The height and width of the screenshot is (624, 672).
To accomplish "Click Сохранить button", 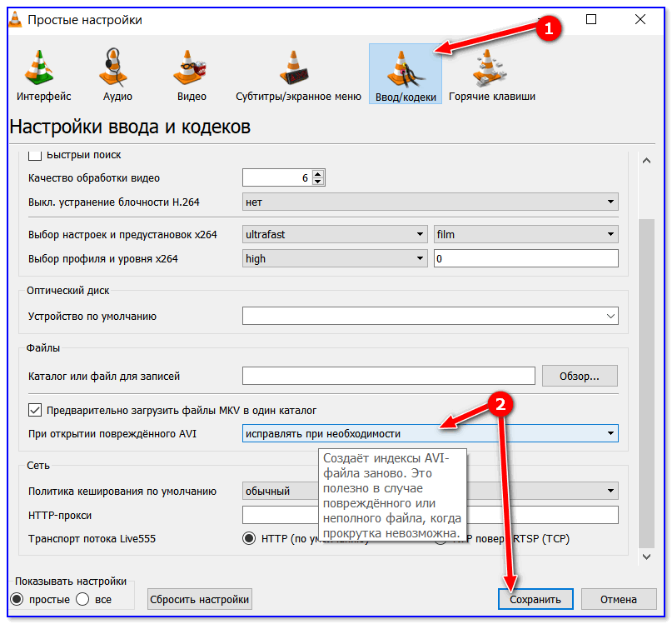I will tap(535, 599).
